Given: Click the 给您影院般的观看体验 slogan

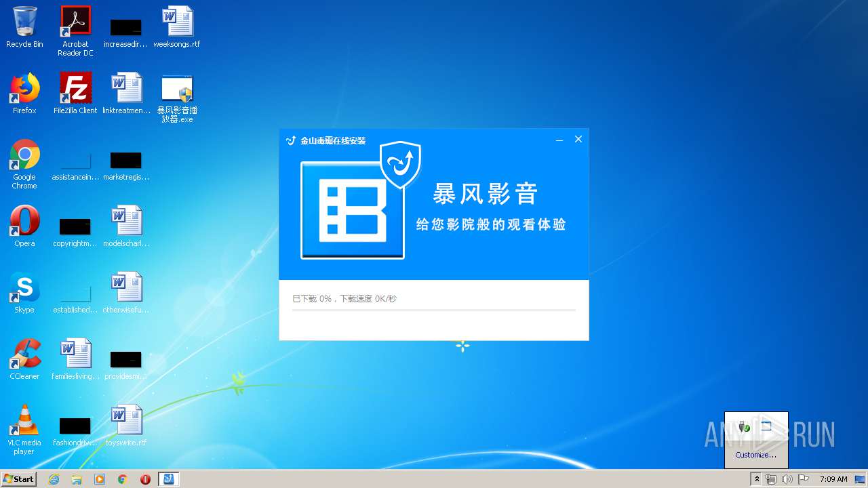Looking at the screenshot, I should coord(491,224).
